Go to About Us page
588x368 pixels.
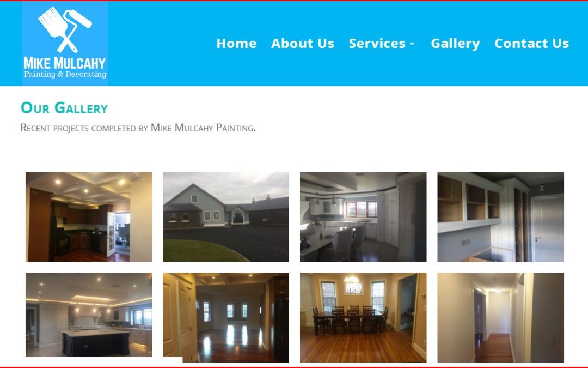[x=303, y=44]
